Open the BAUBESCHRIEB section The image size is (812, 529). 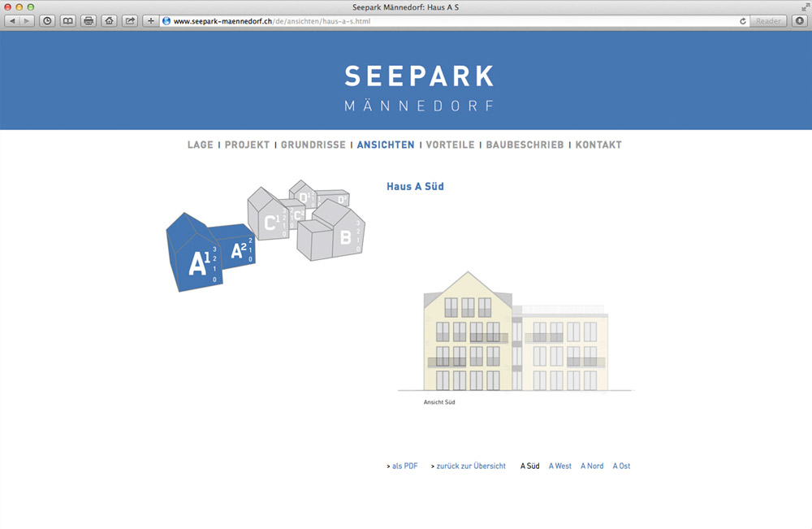point(525,145)
